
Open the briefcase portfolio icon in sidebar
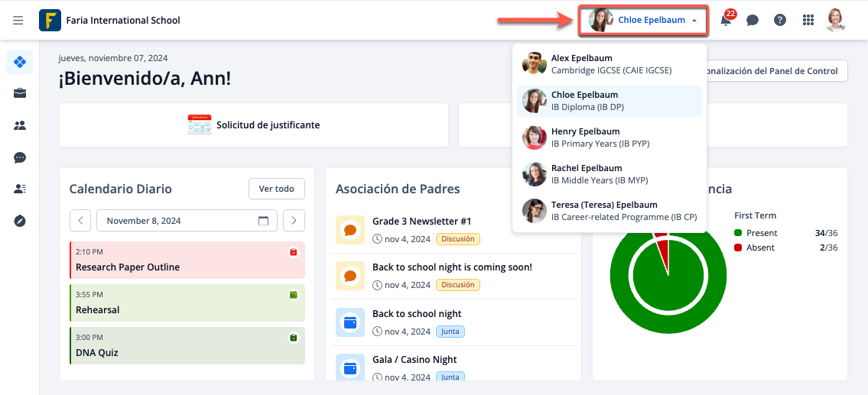coord(20,94)
